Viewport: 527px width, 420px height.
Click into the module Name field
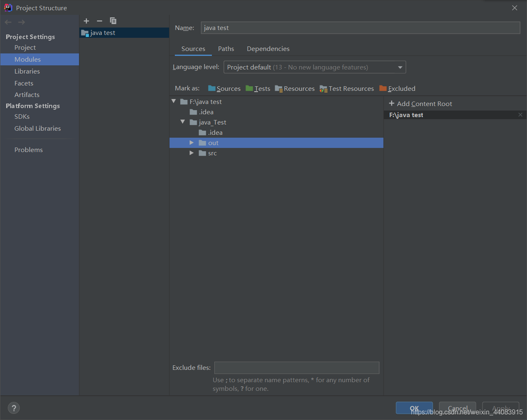point(360,28)
